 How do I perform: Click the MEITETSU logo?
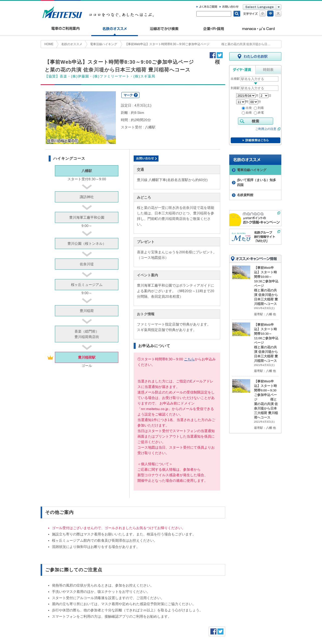tap(62, 13)
